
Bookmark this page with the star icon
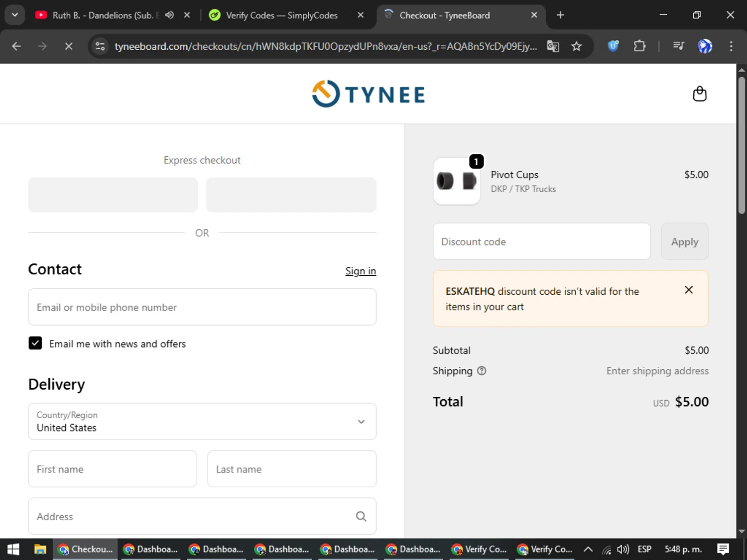576,46
